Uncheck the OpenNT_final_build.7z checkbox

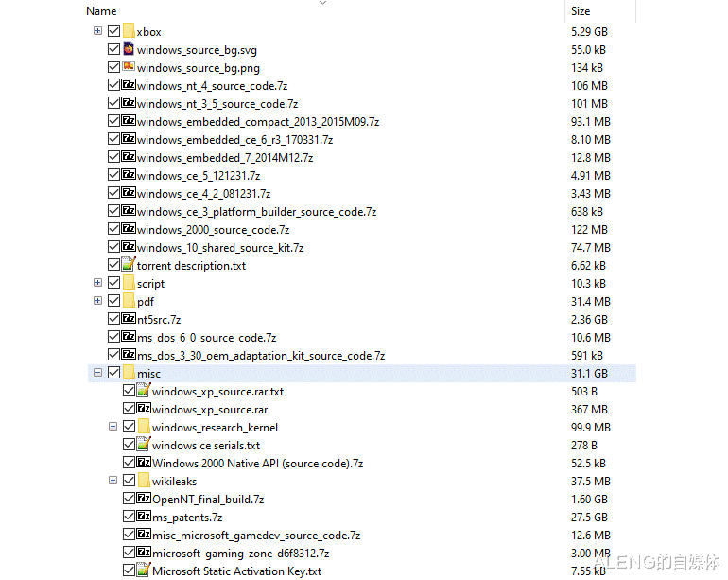[130, 499]
